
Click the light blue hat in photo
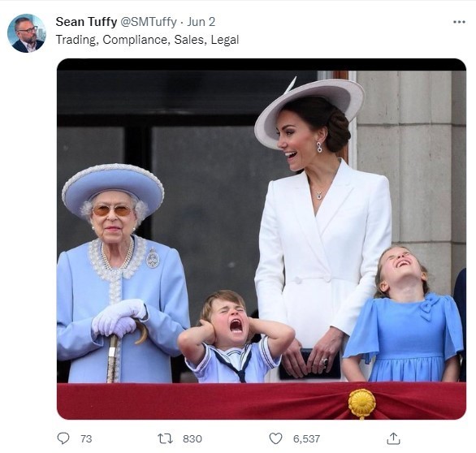[x=113, y=188]
